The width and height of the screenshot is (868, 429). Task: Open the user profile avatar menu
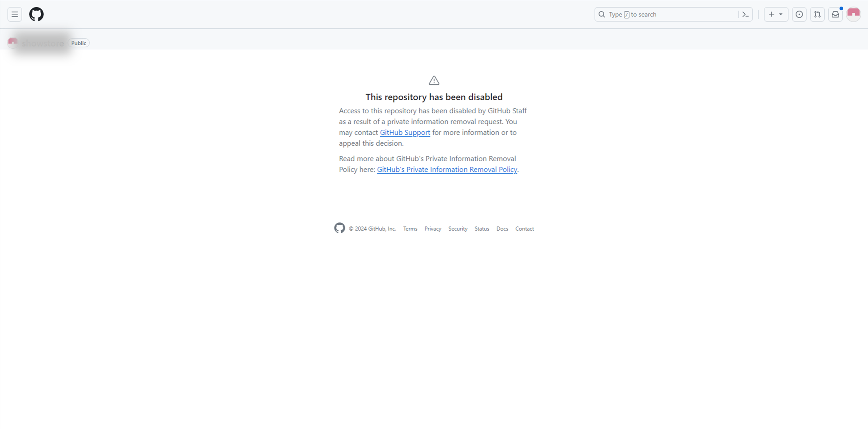tap(853, 14)
